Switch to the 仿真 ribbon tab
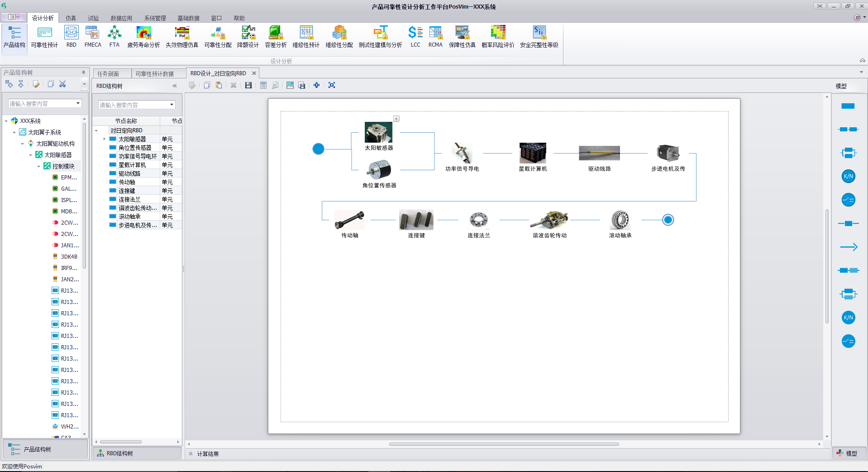Viewport: 868px width, 472px height. coord(71,18)
